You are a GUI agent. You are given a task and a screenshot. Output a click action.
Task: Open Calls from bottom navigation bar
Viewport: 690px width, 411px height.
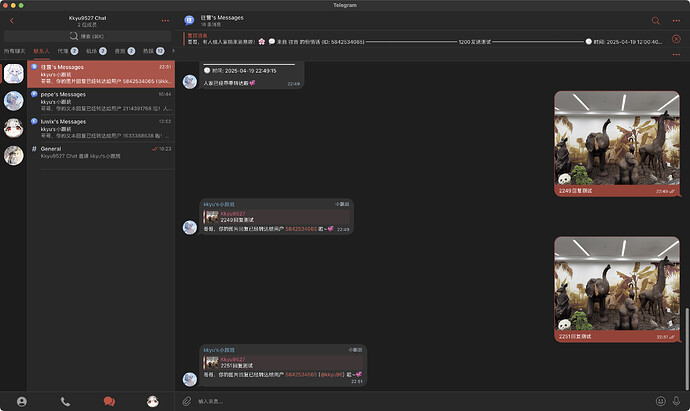(65, 401)
